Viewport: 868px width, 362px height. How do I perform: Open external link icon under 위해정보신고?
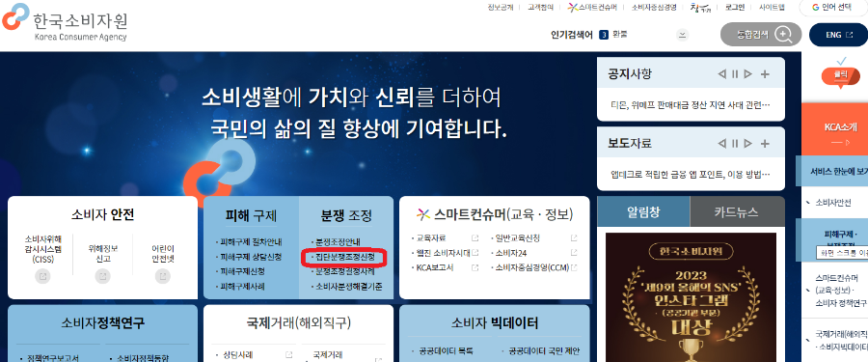[x=102, y=275]
